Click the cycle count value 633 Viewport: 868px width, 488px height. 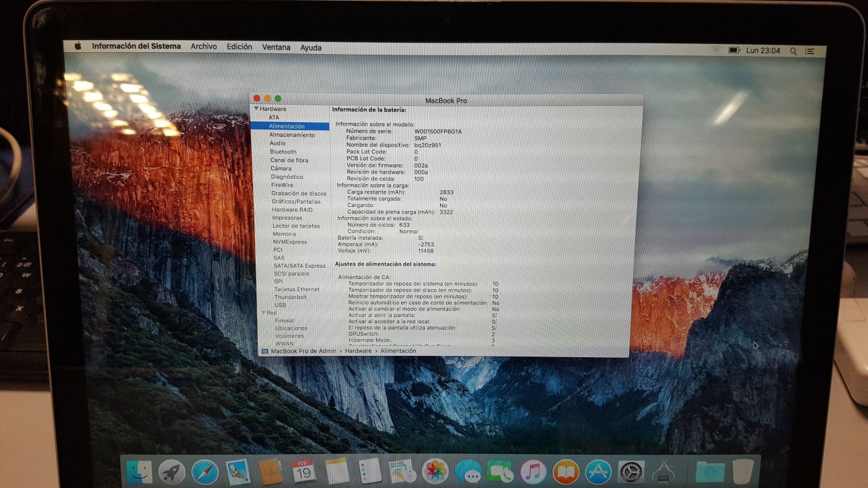coord(405,225)
